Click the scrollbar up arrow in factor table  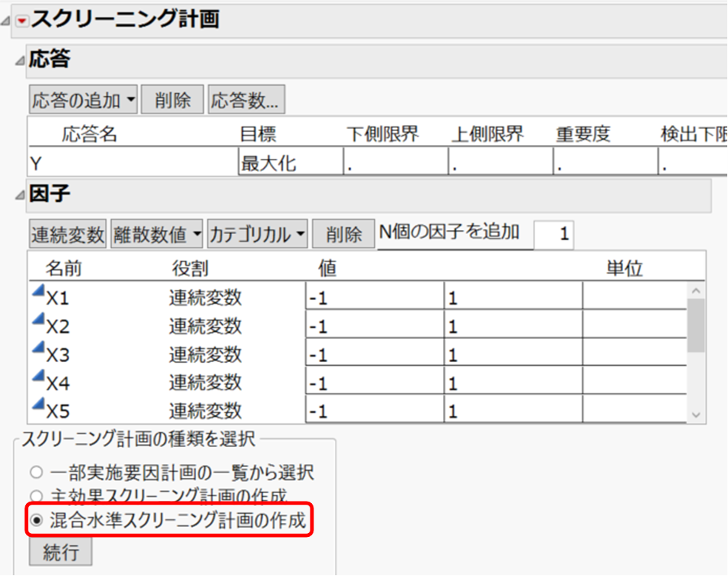pos(696,291)
